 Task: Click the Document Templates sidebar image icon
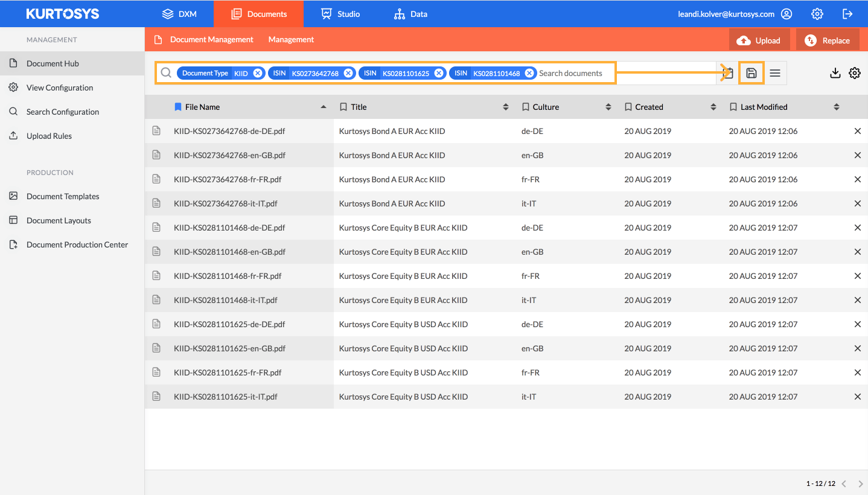[x=13, y=196]
